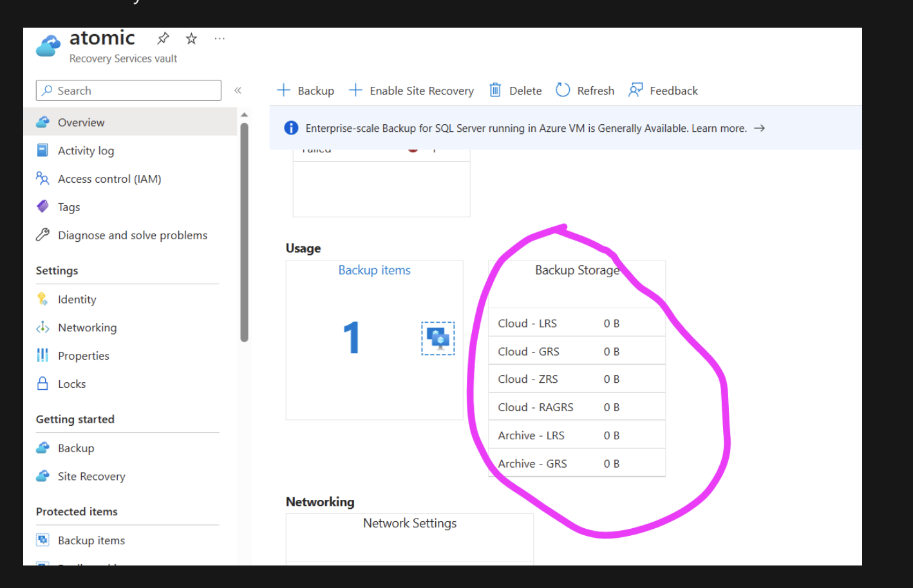Click the Site Recovery cloud icon
The width and height of the screenshot is (913, 588).
click(x=42, y=476)
